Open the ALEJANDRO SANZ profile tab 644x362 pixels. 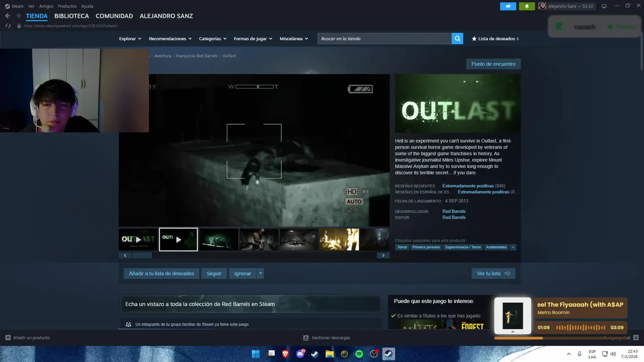tap(166, 16)
